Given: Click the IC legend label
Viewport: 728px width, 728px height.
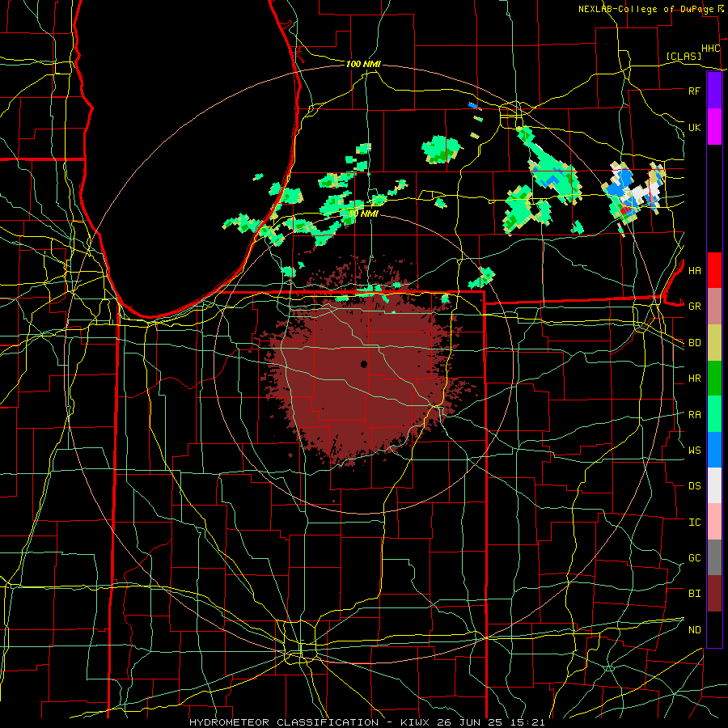Looking at the screenshot, I should [694, 522].
